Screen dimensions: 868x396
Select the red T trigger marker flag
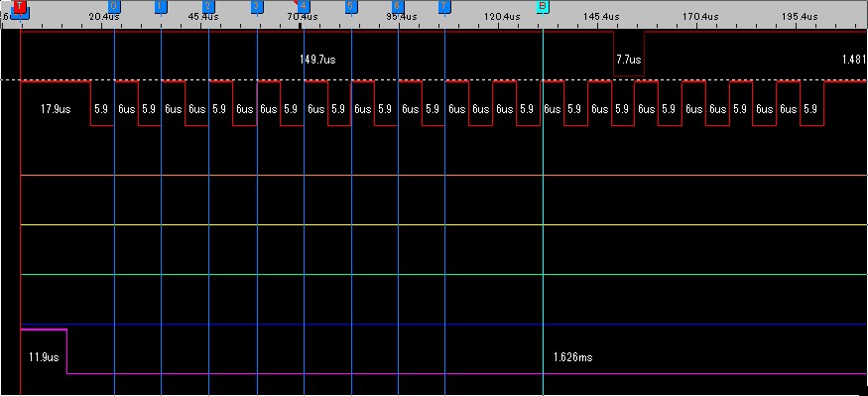[20, 7]
